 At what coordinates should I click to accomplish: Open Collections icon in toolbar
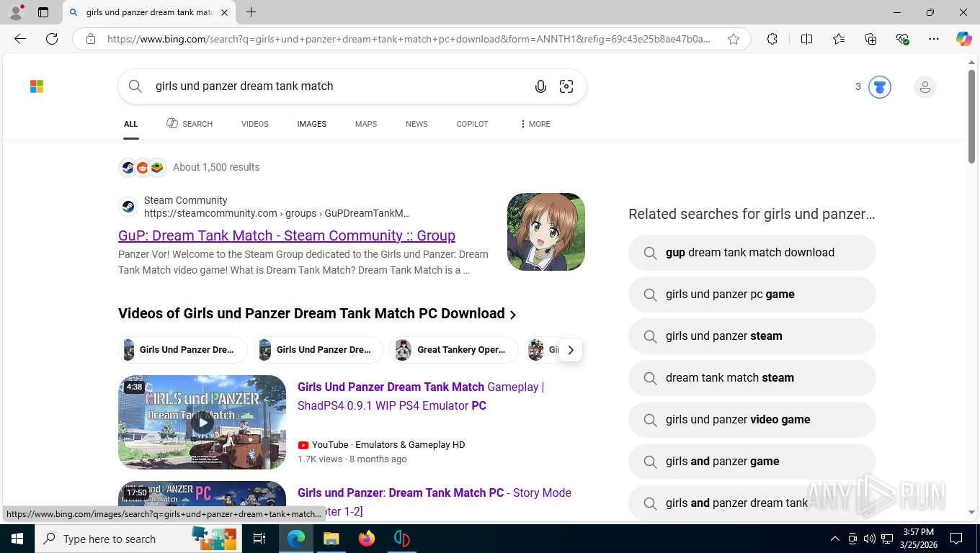point(870,39)
